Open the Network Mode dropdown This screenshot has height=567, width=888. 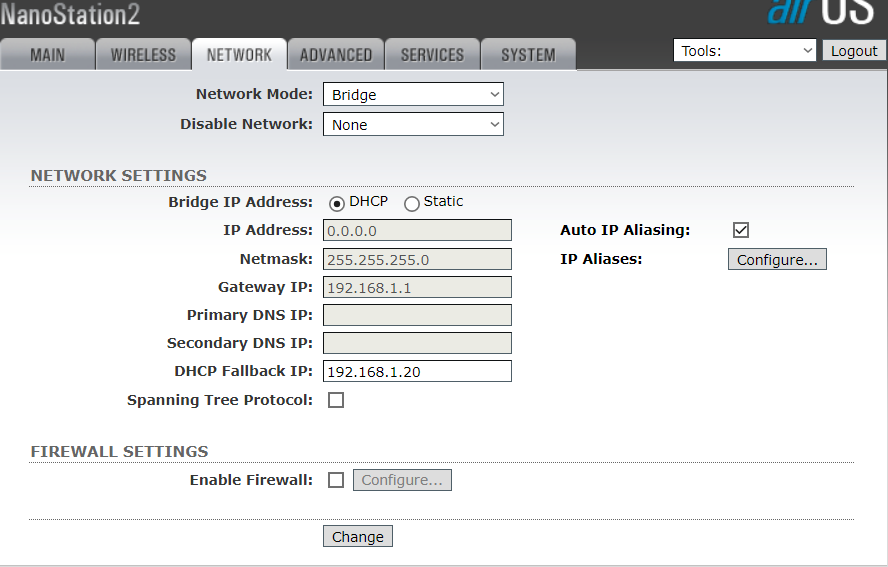[413, 95]
